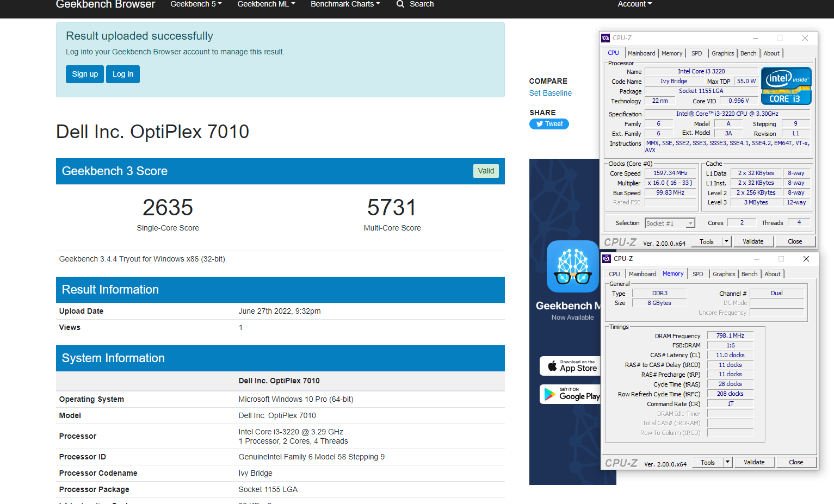The height and width of the screenshot is (504, 834).
Task: Click Tools button in top CPU-Z window
Action: point(707,241)
